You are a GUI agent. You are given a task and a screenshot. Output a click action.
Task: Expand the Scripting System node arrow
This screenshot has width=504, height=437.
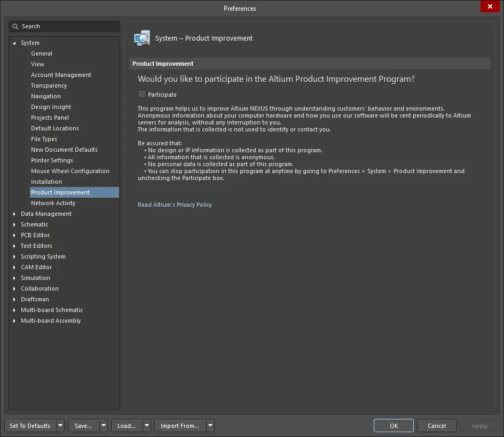(14, 256)
